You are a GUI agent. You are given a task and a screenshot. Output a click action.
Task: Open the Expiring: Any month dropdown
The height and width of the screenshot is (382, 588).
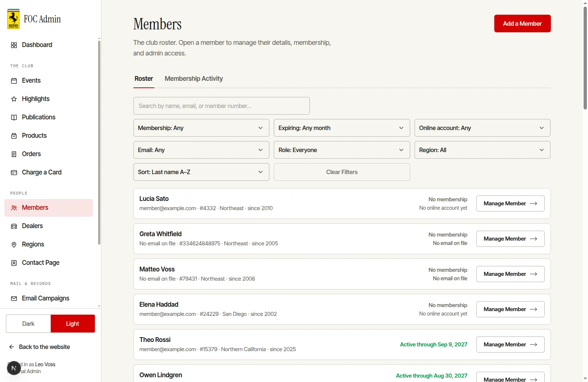tap(342, 128)
